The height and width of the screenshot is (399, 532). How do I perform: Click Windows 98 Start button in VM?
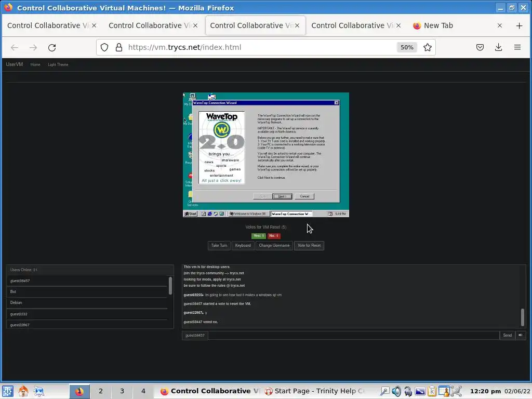click(190, 214)
